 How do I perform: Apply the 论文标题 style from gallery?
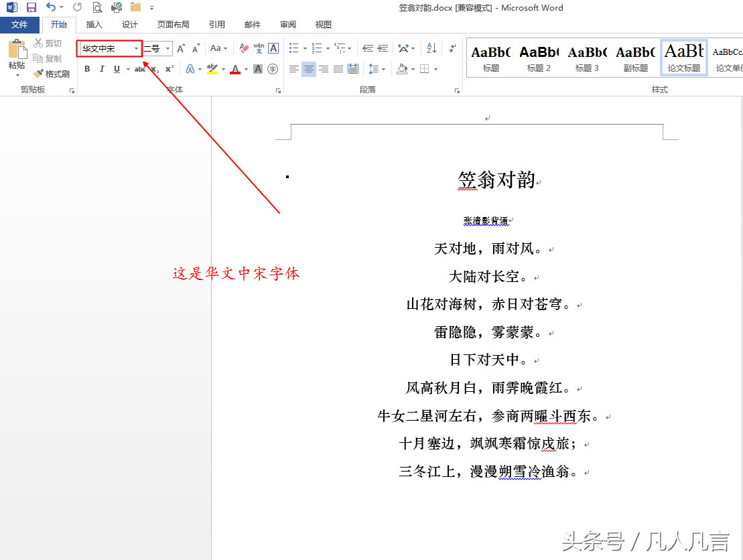[684, 57]
